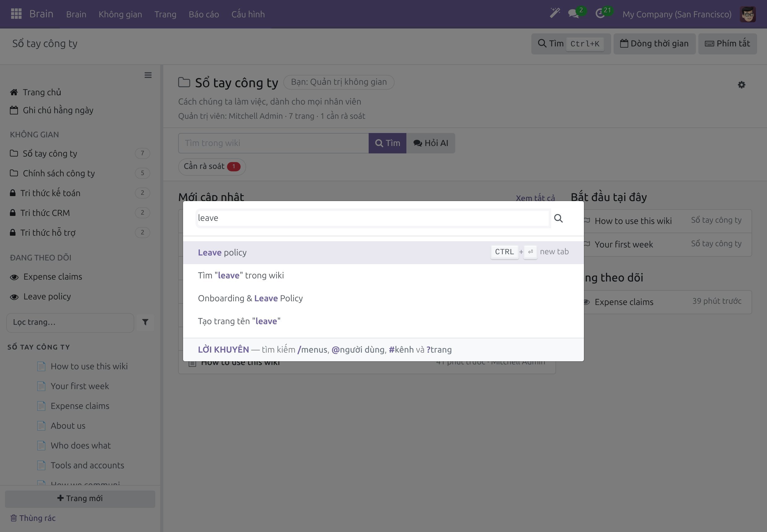Open the apps grid menu icon

pos(16,14)
